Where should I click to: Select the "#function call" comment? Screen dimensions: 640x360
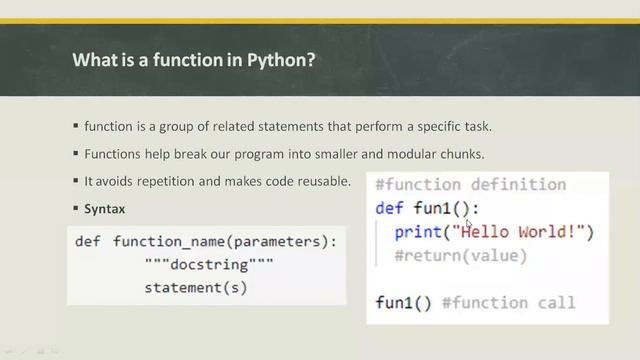tap(509, 303)
